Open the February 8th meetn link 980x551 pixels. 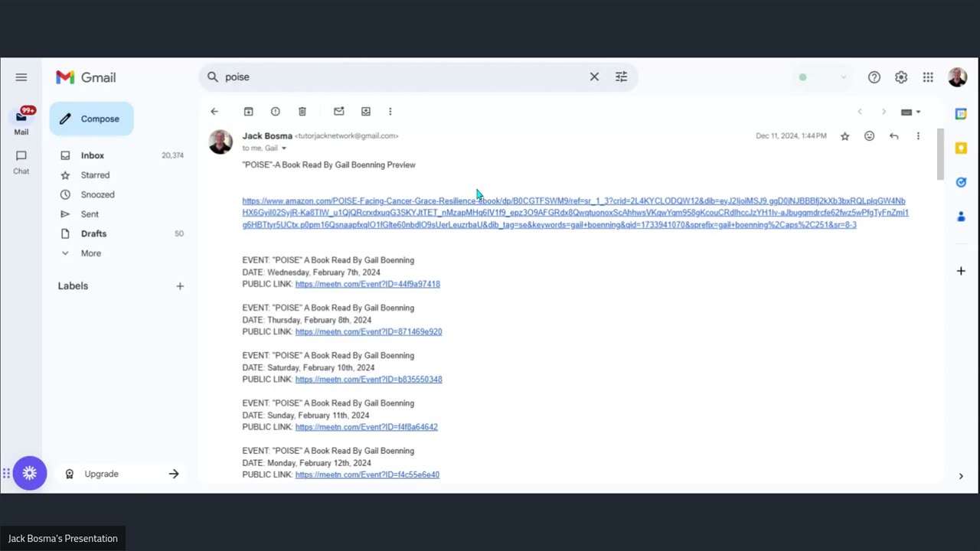point(368,331)
